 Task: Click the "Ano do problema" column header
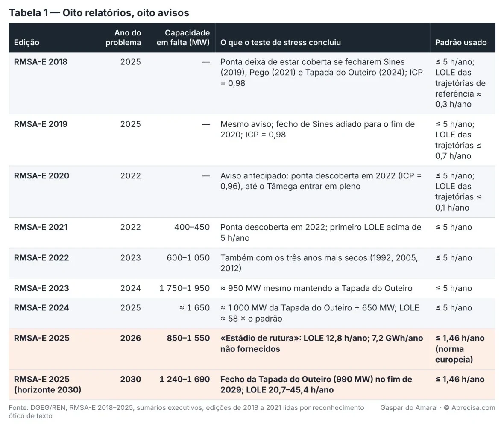pyautogui.click(x=123, y=38)
